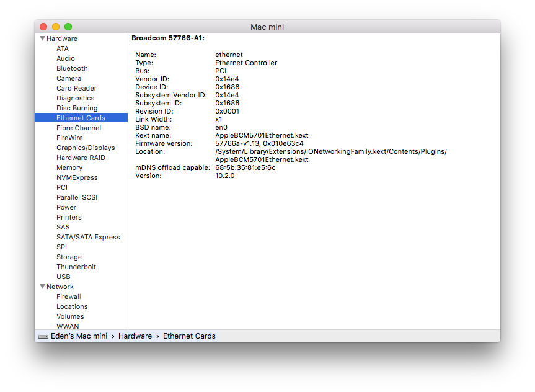Show Power information
Screen dimensions: 535x392
coord(66,207)
